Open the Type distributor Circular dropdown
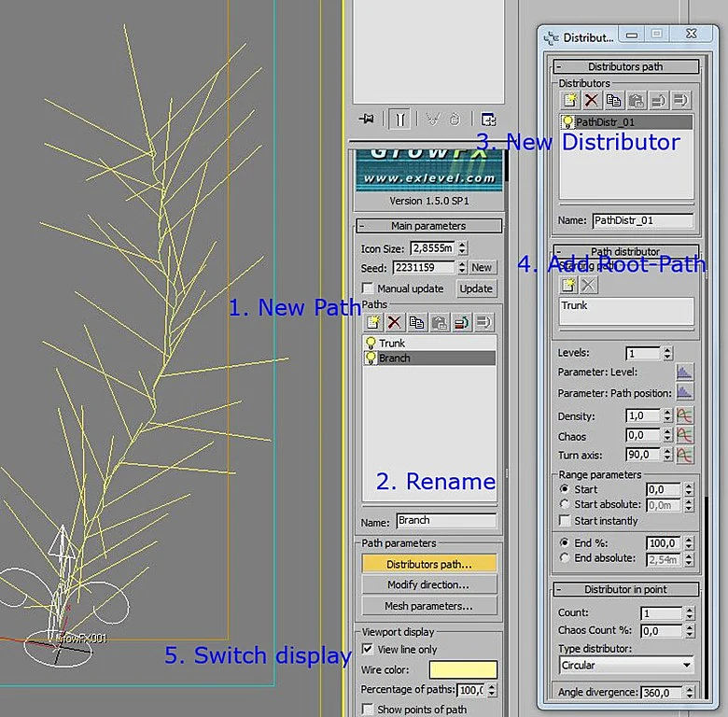This screenshot has height=717, width=728. pos(626,665)
